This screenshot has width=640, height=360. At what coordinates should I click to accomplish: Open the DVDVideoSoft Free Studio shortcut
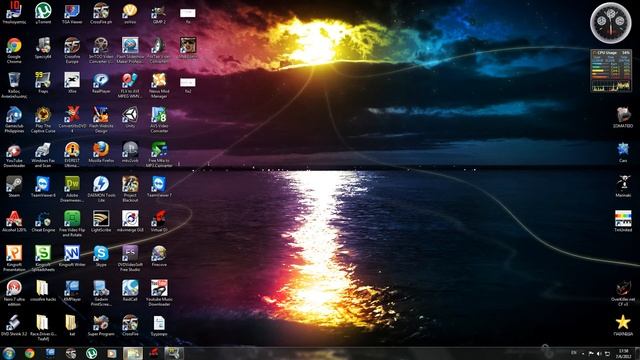click(x=130, y=258)
